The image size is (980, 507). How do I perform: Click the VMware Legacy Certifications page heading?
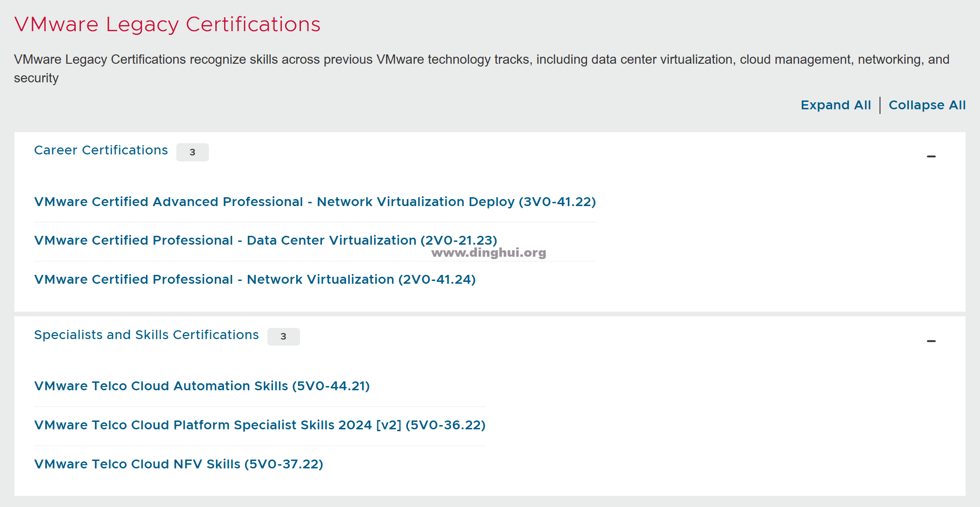[167, 25]
